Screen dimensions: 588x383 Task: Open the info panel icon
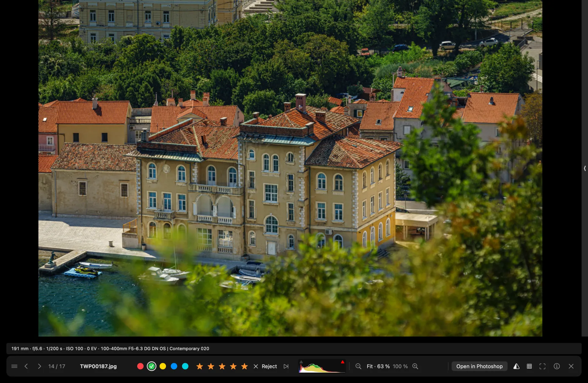557,366
